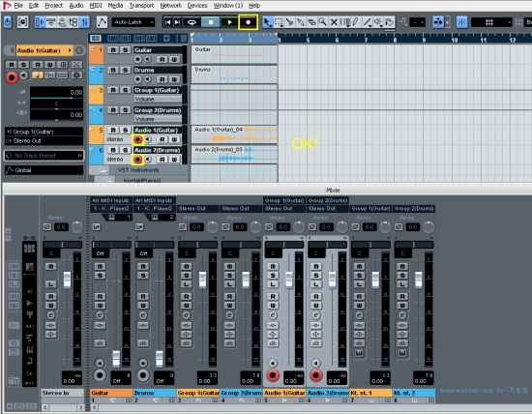
Task: Open the Auto-Latch automation mode dropdown
Action: click(x=133, y=22)
